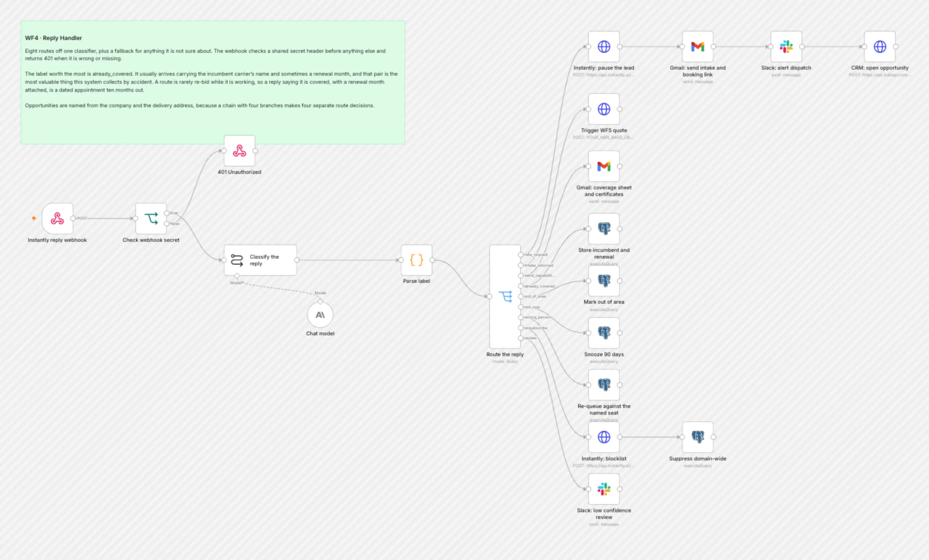Image resolution: width=929 pixels, height=560 pixels.
Task: Open the Instantly: blocklist HTTP node
Action: [x=604, y=437]
